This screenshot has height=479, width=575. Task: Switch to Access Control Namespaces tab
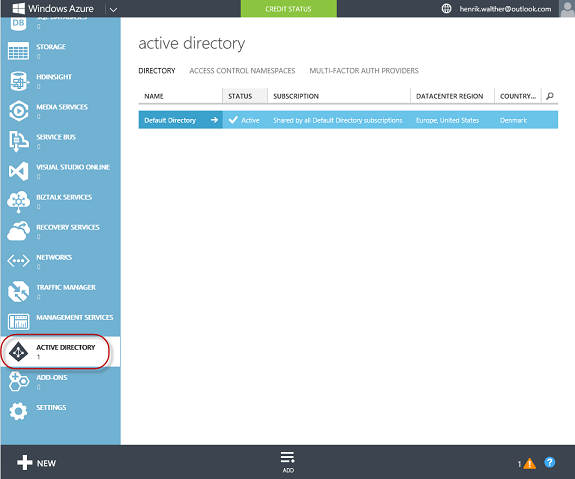pos(242,71)
